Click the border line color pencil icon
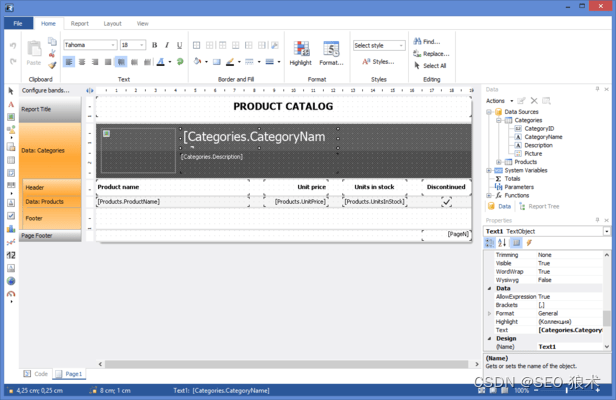 click(230, 62)
